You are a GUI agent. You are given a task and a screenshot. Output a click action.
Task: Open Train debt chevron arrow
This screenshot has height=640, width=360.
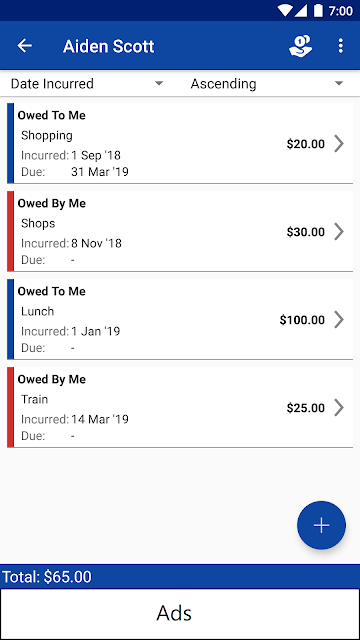point(339,408)
